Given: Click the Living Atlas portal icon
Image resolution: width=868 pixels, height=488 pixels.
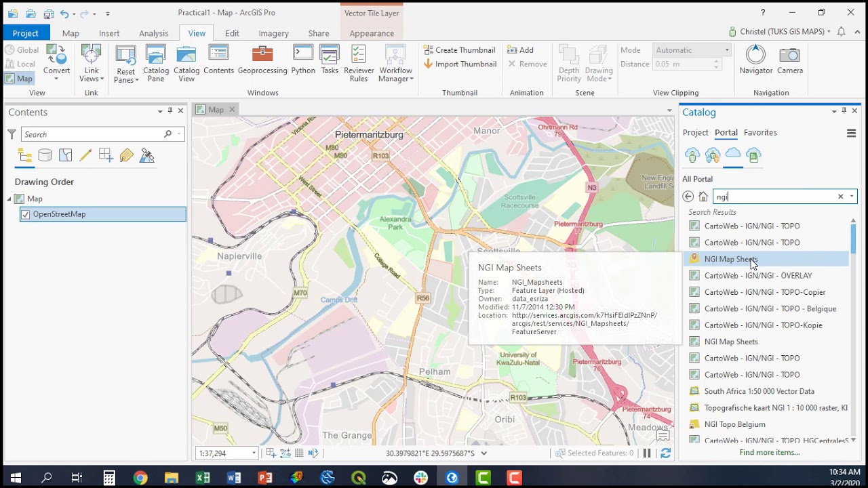Looking at the screenshot, I should coord(753,155).
